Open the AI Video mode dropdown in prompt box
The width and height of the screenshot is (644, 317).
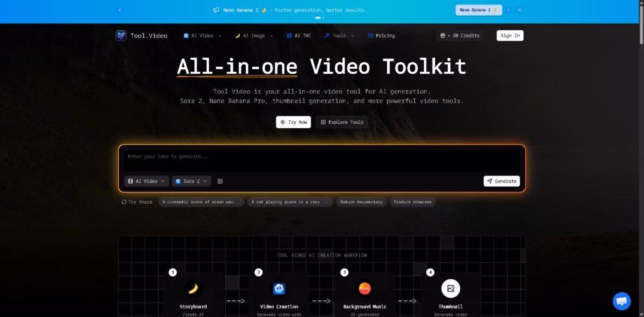(x=146, y=181)
